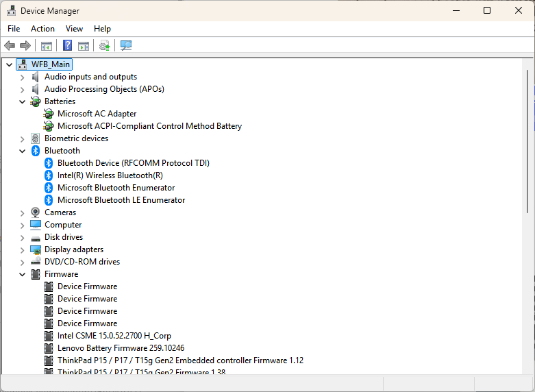Click chip icon beside Intel CSME firmware
The height and width of the screenshot is (392, 535).
49,336
